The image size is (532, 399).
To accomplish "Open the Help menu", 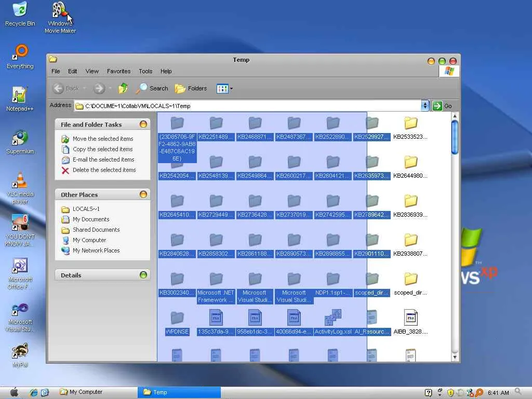I will tap(166, 71).
